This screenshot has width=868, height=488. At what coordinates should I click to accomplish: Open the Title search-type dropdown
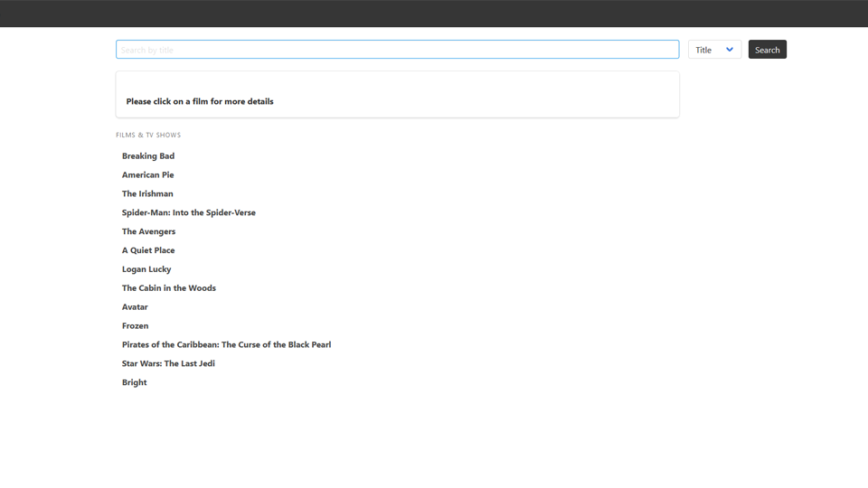tap(714, 49)
